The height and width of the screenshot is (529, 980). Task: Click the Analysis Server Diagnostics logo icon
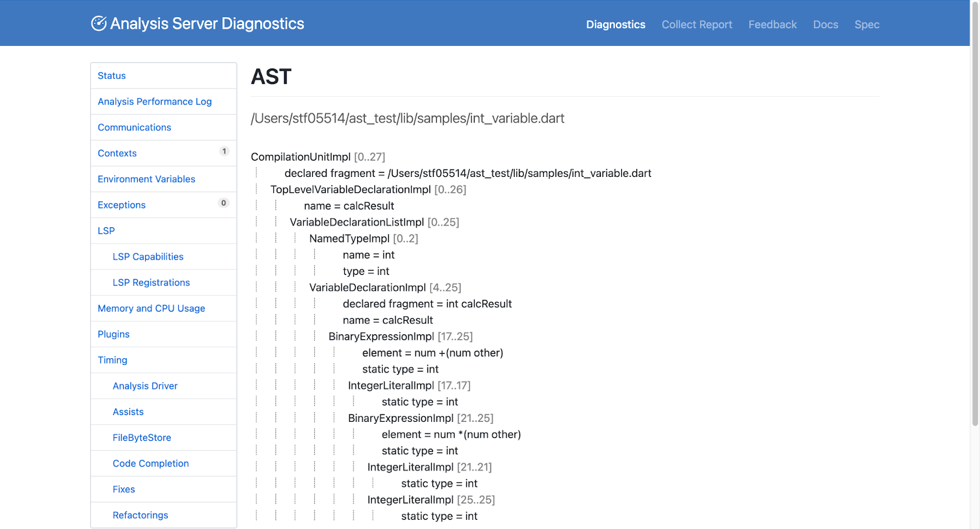click(99, 23)
